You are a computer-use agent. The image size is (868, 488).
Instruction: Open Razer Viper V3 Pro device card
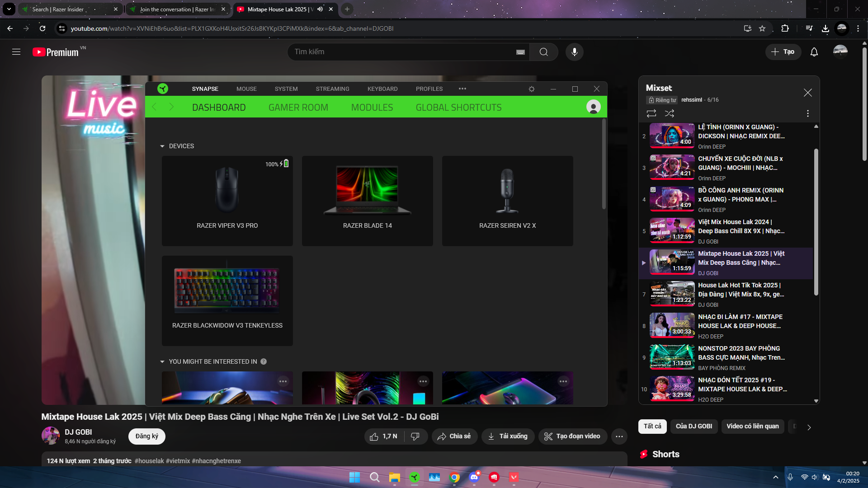227,201
